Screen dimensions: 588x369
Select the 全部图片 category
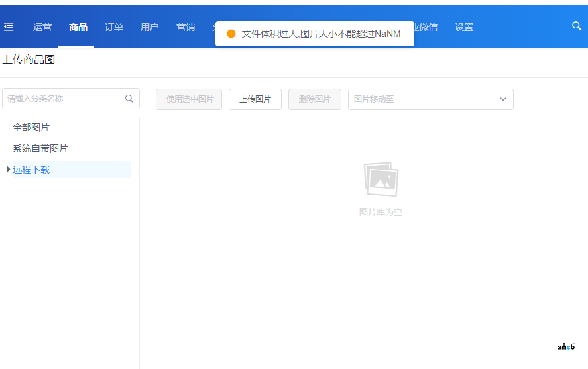coord(31,127)
